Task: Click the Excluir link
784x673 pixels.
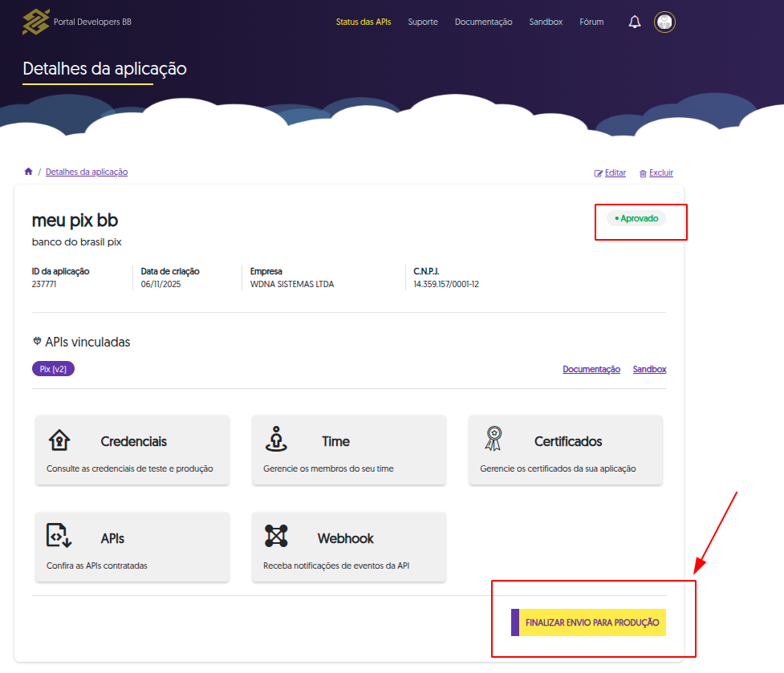Action: click(x=656, y=173)
